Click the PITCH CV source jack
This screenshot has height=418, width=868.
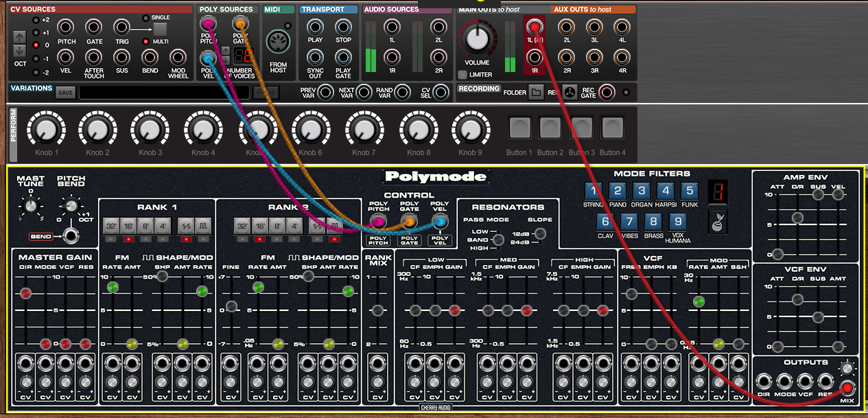pos(67,27)
